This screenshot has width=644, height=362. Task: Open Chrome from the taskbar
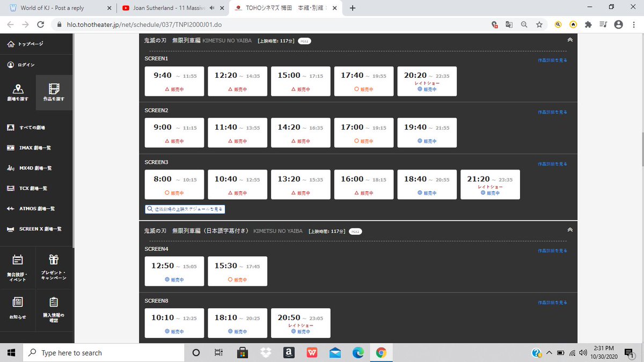(x=380, y=352)
